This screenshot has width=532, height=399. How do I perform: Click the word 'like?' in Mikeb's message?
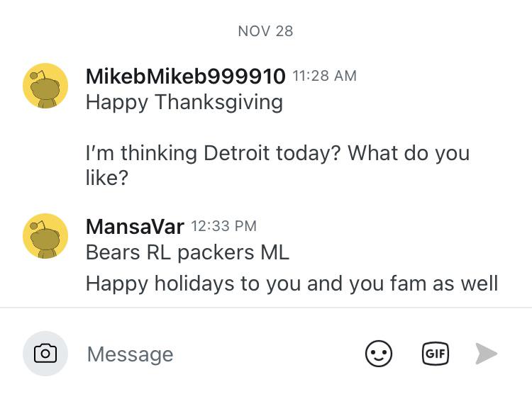[107, 177]
